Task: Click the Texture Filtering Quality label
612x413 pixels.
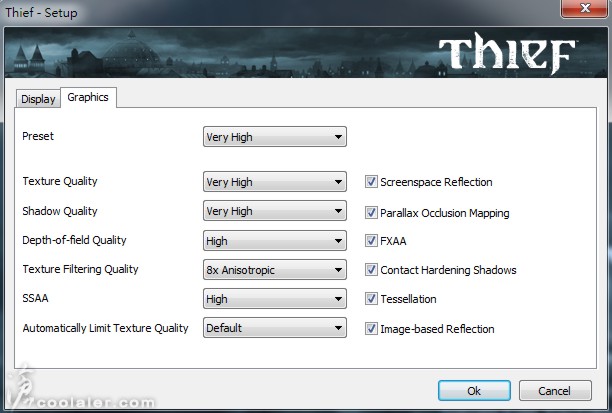Action: pyautogui.click(x=80, y=269)
